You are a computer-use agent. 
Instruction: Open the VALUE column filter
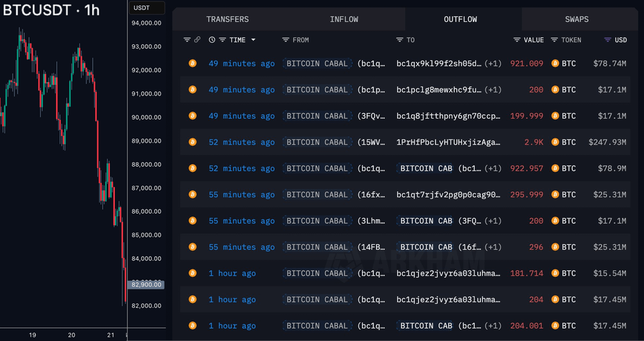coord(517,40)
